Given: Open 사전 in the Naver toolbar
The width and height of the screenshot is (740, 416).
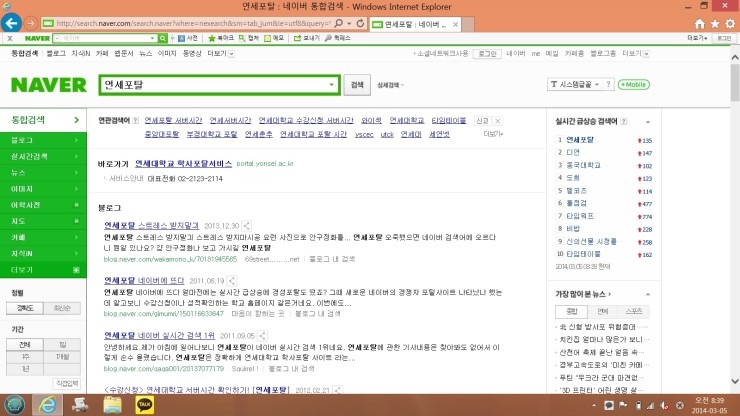Looking at the screenshot, I should tap(187, 38).
